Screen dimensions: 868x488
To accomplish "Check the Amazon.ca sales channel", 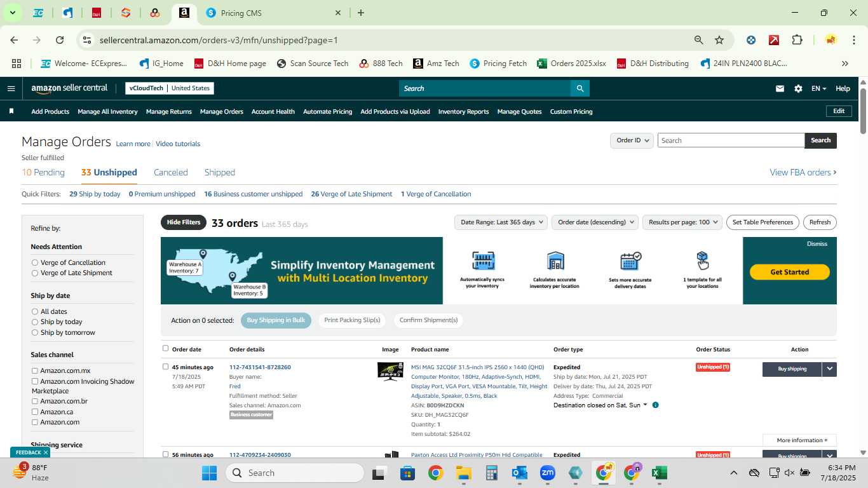I will (35, 412).
